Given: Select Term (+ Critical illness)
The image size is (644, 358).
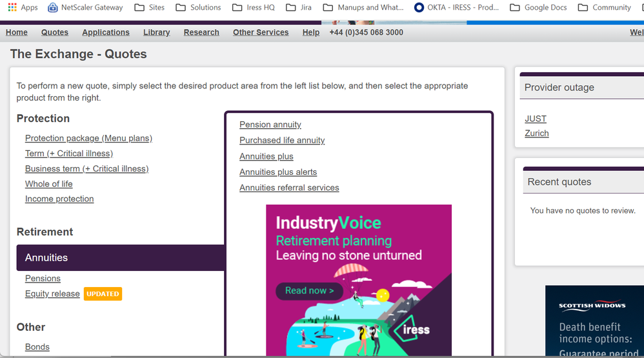Looking at the screenshot, I should 69,153.
